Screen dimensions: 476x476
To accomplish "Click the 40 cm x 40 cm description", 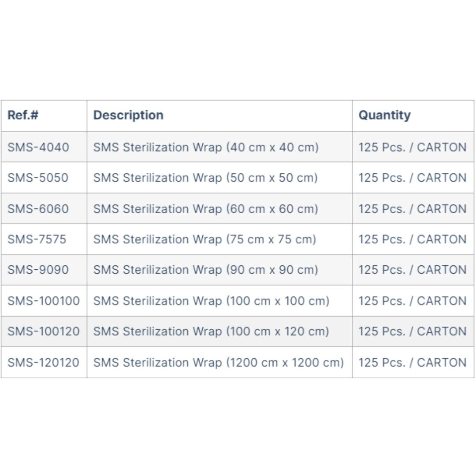I will coord(205,147).
